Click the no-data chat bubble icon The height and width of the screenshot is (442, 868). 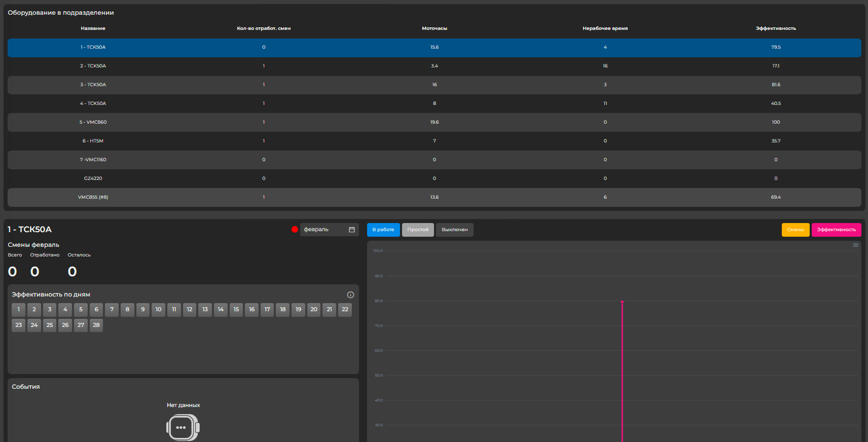[183, 427]
